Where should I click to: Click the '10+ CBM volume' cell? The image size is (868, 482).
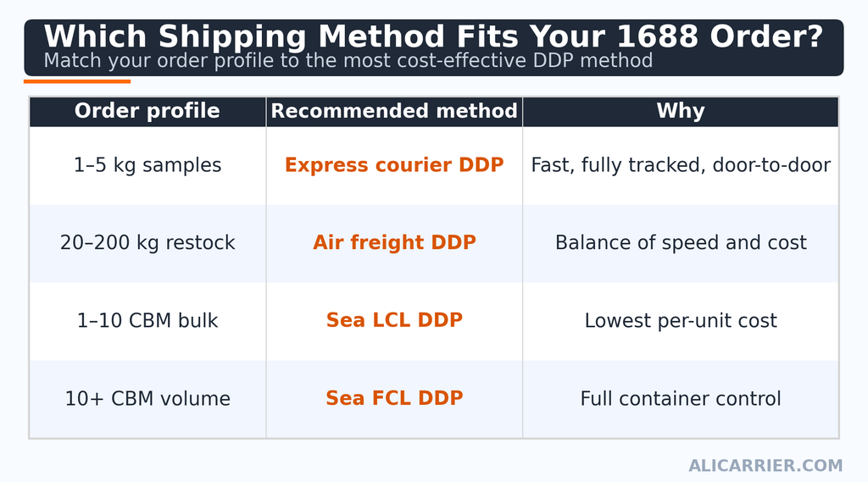coord(147,399)
